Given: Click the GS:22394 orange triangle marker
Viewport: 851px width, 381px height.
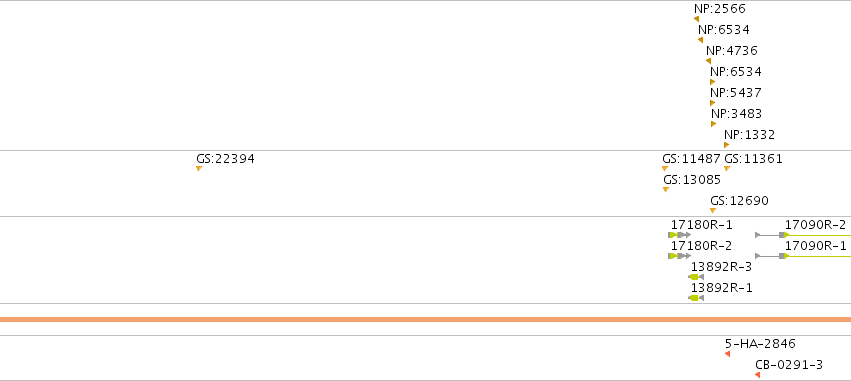Looking at the screenshot, I should 199,169.
